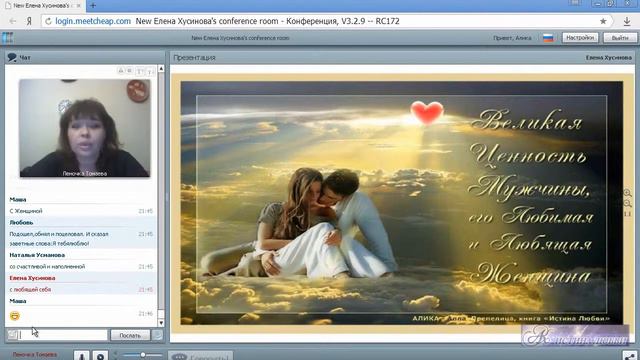Bookmark the page with the star icon

(603, 21)
